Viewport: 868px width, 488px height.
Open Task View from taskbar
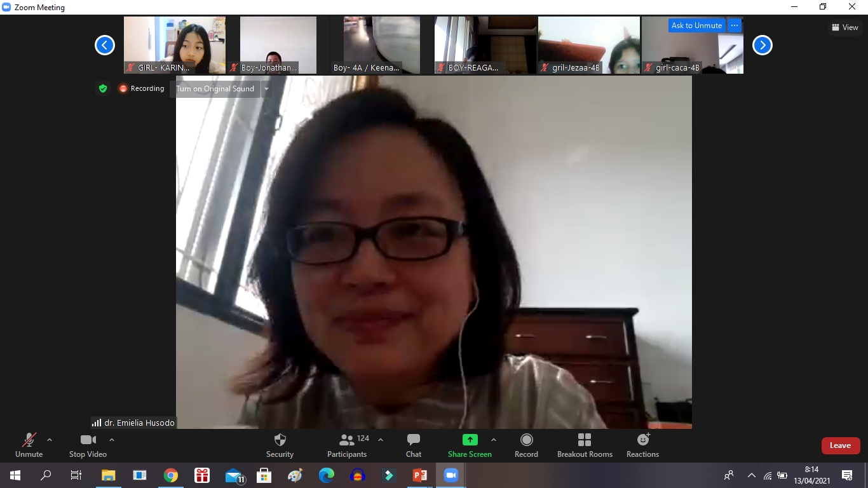click(x=76, y=475)
